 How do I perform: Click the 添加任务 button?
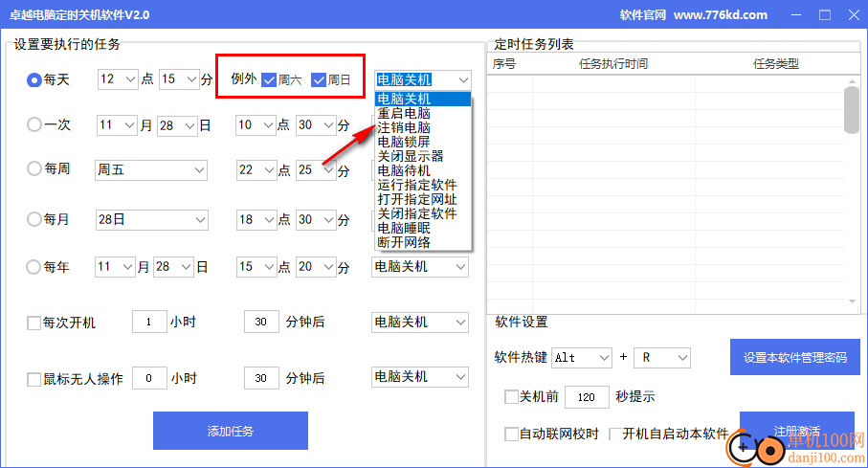click(x=231, y=431)
